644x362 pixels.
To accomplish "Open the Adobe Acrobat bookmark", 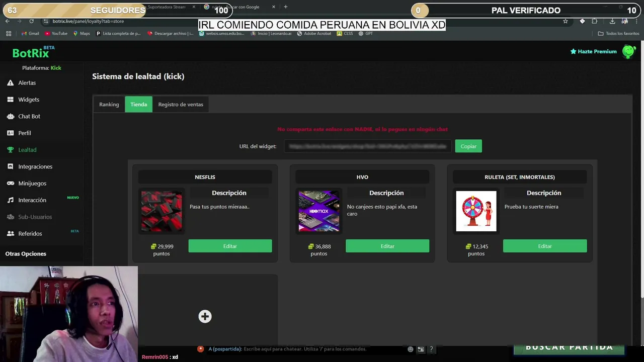I will pos(314,34).
